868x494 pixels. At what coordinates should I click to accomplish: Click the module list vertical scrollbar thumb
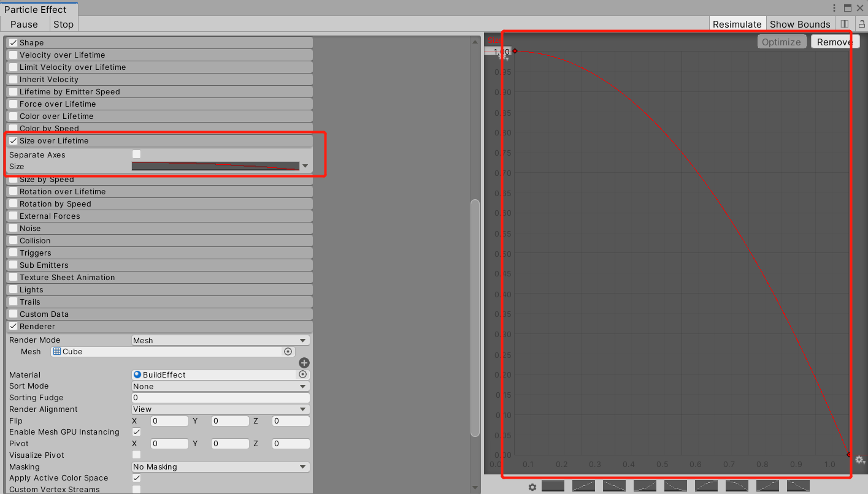[475, 317]
